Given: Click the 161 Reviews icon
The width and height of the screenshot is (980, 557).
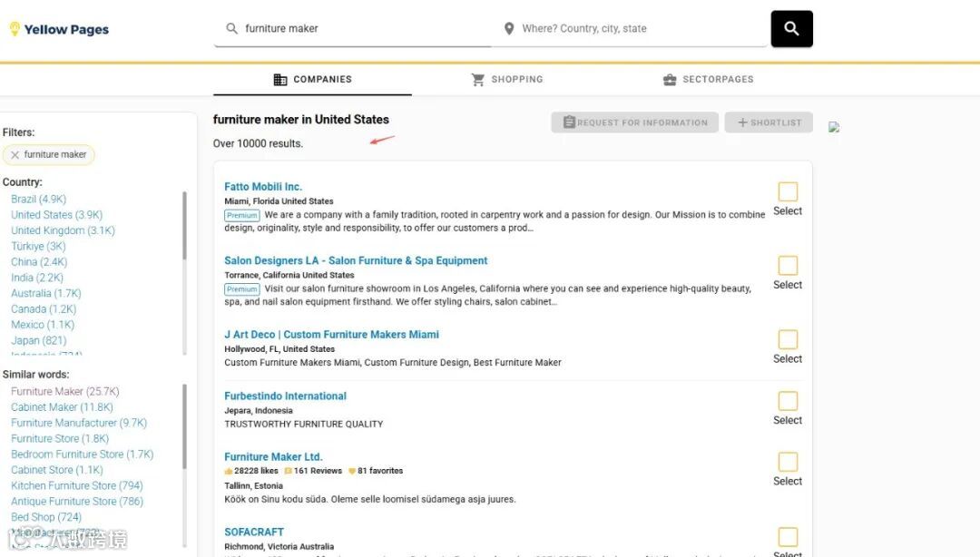Looking at the screenshot, I should pyautogui.click(x=289, y=472).
